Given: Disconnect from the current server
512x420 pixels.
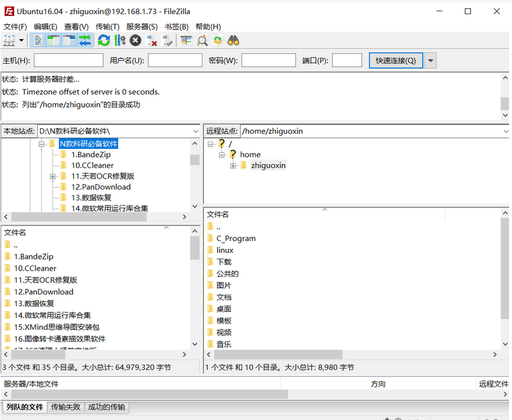Looking at the screenshot, I should pyautogui.click(x=152, y=41).
